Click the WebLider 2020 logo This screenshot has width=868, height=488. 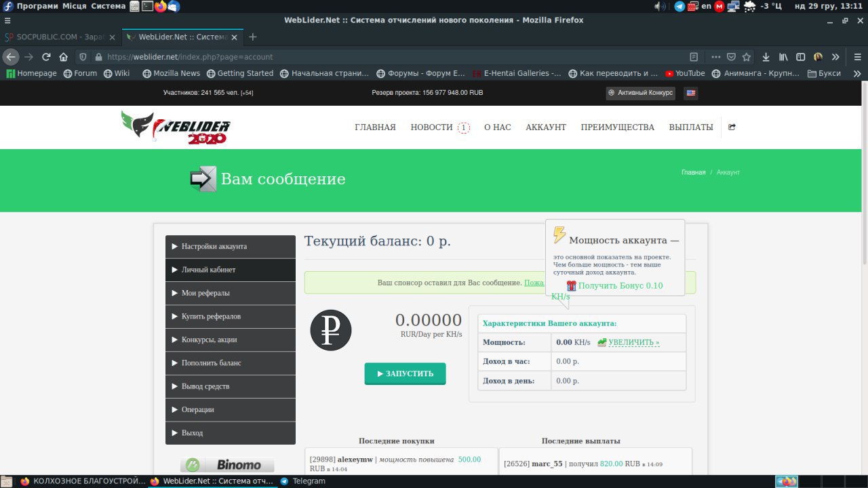[x=176, y=127]
